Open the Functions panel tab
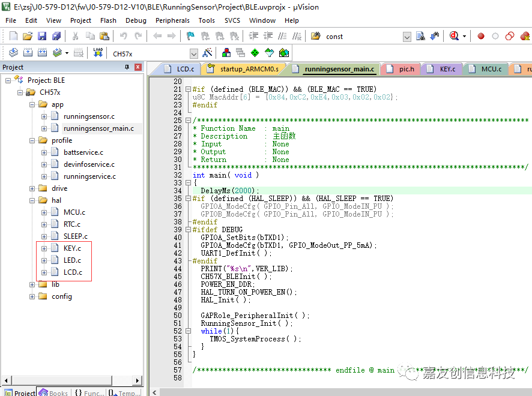This screenshot has width=532, height=396. (89, 392)
